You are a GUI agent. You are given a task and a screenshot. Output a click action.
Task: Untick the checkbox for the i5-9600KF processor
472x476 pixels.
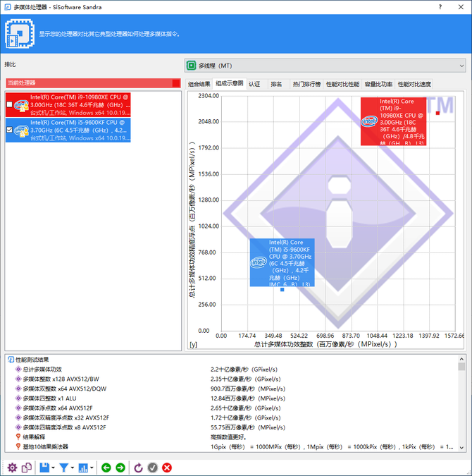[x=9, y=130]
